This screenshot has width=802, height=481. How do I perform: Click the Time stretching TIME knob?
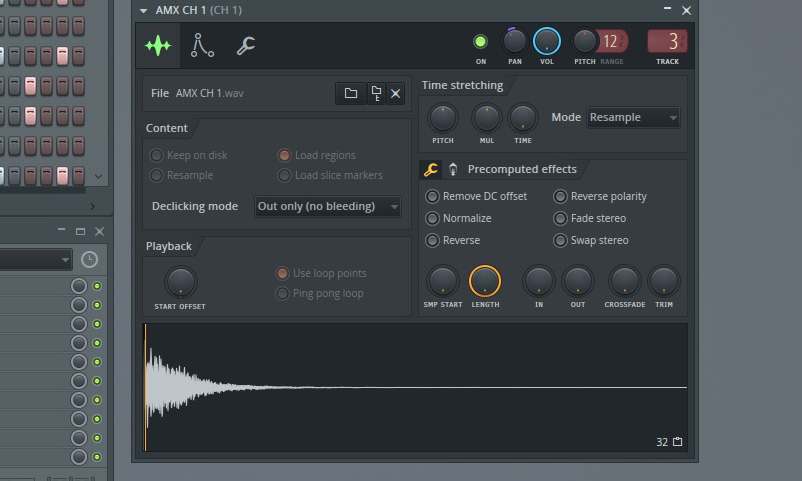[x=523, y=118]
